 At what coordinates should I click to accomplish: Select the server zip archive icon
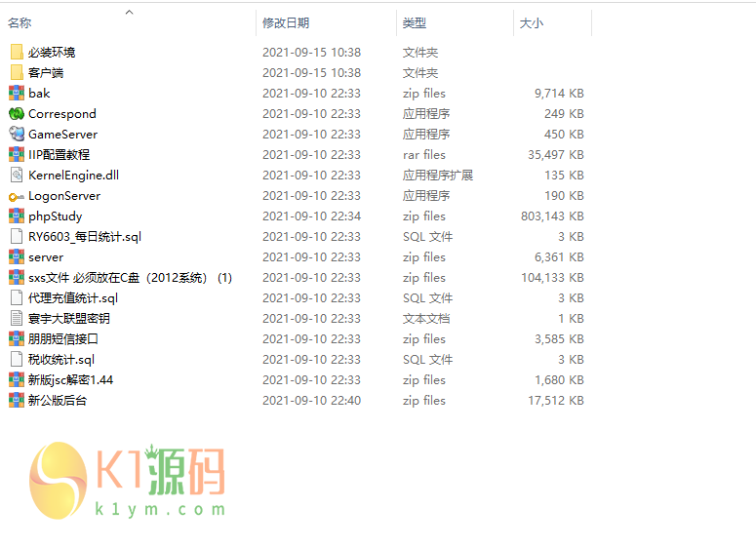tap(17, 256)
